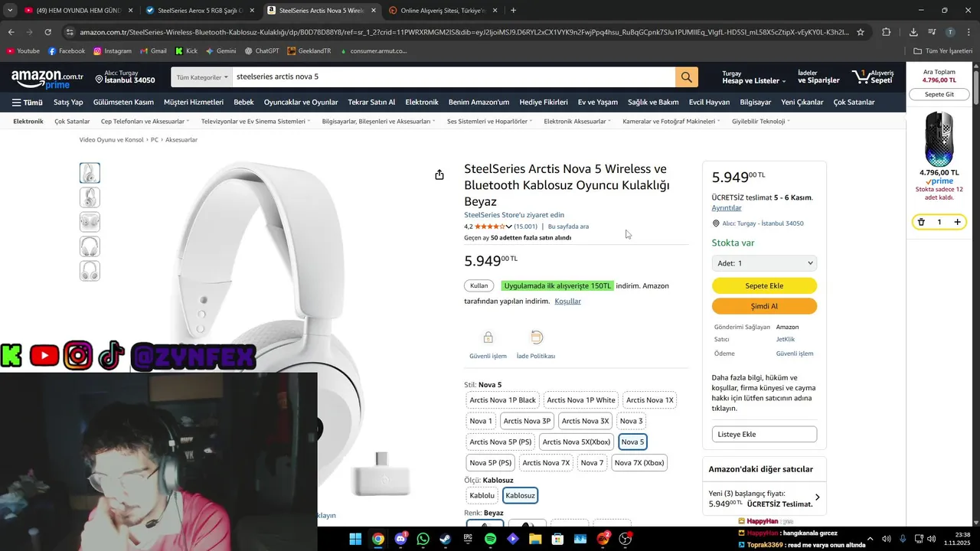Viewport: 980px width, 551px height.
Task: Open the new tab plus button
Action: (513, 11)
